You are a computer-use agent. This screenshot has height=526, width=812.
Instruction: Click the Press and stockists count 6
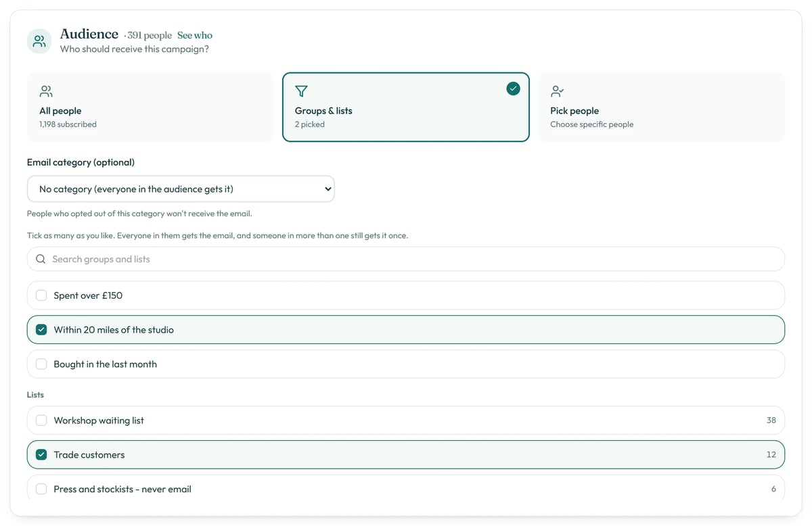pos(773,489)
